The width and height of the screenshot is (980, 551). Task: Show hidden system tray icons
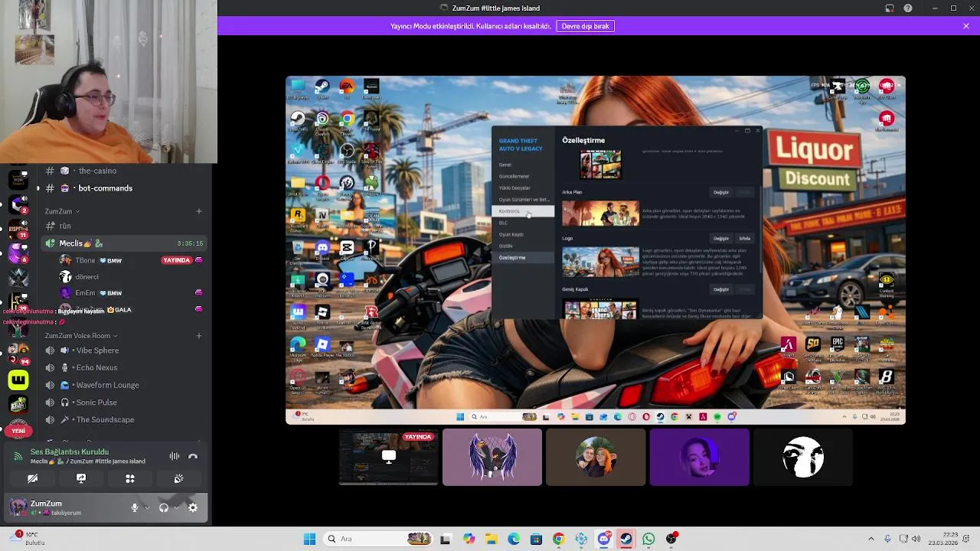(871, 539)
